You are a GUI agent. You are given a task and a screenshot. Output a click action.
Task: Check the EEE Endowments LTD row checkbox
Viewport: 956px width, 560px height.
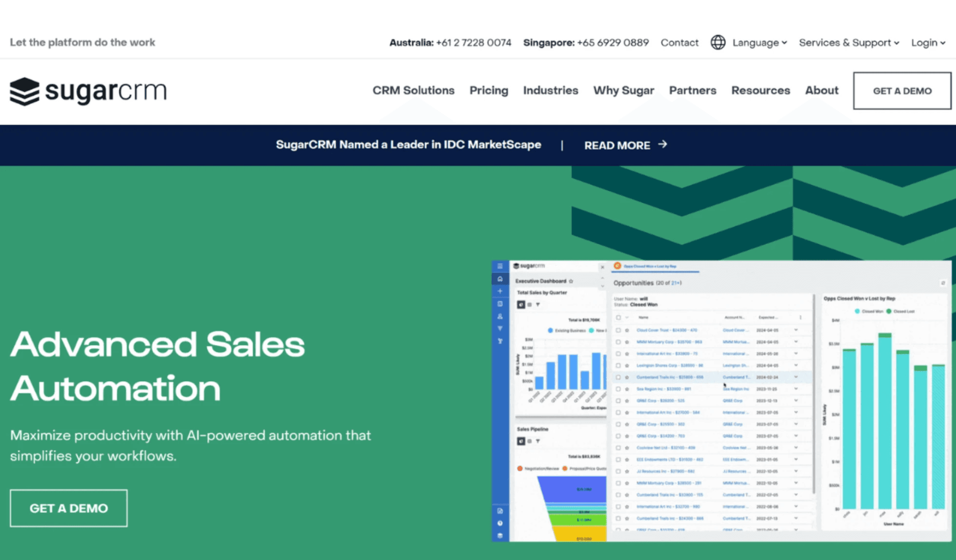pyautogui.click(x=618, y=460)
